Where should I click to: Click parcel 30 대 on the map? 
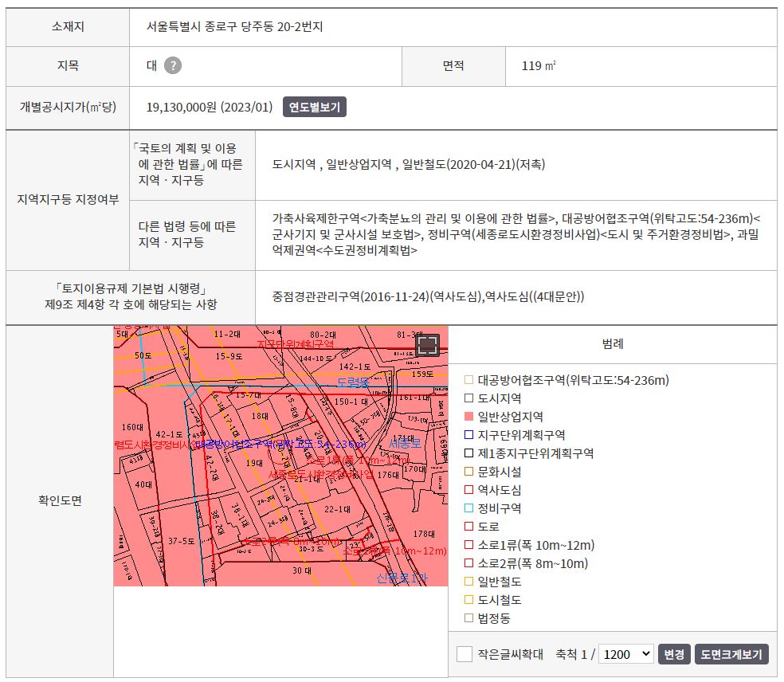[302, 570]
